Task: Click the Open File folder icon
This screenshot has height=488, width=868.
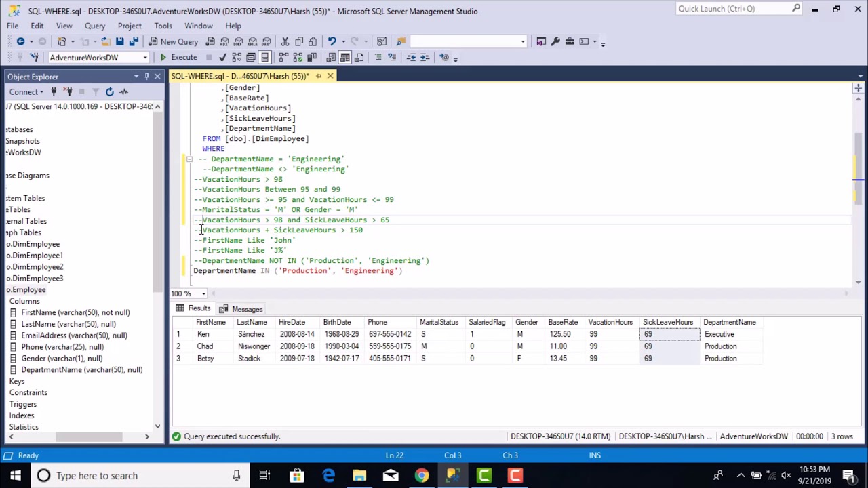Action: [x=106, y=41]
